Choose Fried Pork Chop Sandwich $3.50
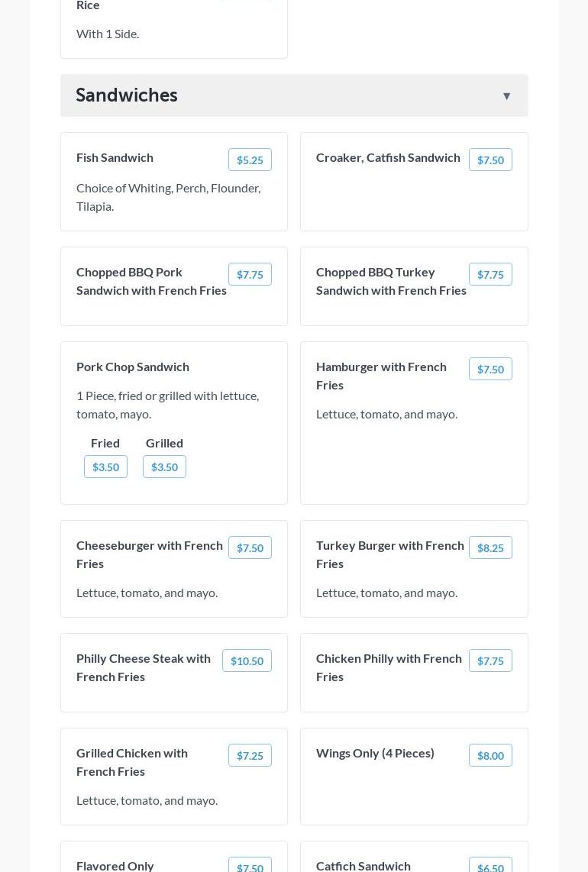 point(105,467)
